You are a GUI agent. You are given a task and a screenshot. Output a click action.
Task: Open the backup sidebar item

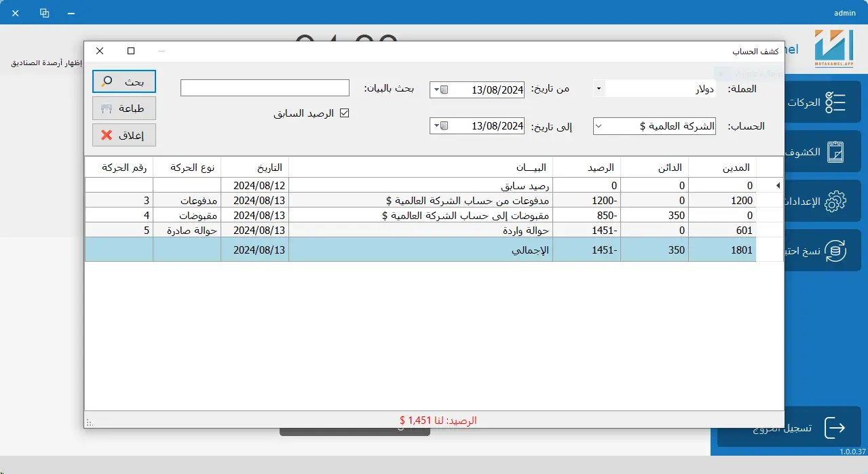tap(823, 251)
